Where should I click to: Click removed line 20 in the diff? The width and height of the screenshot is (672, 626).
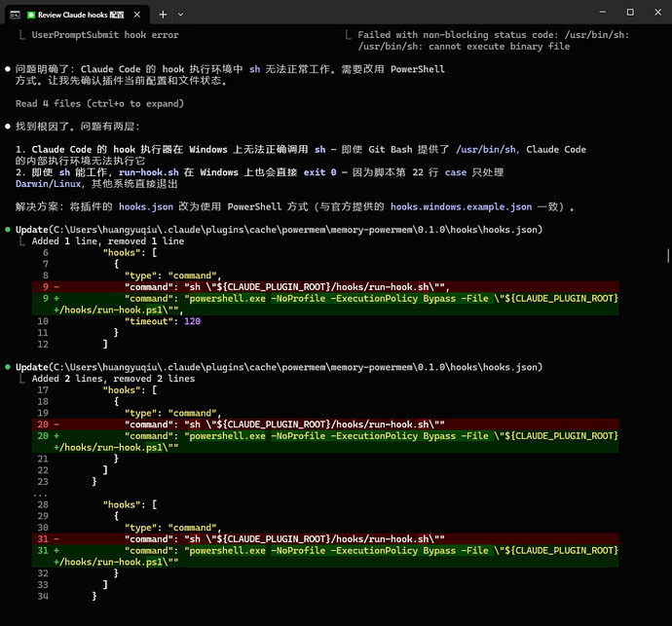point(325,424)
